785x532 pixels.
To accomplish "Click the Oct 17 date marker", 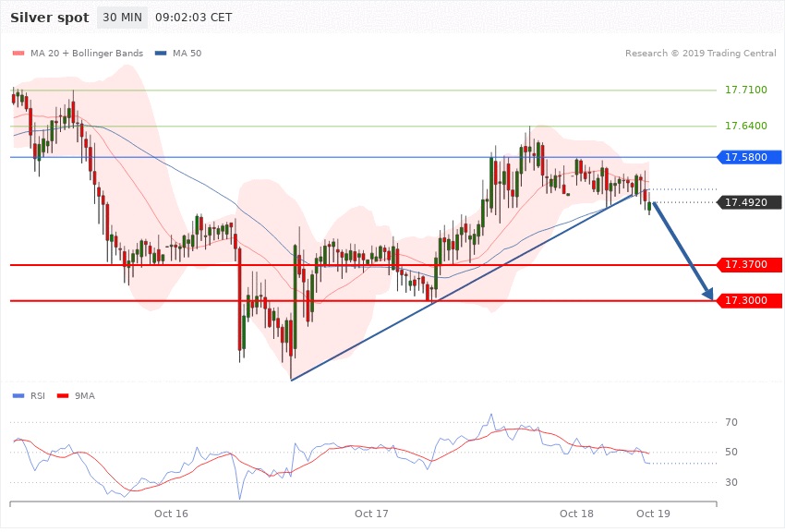I will (371, 513).
